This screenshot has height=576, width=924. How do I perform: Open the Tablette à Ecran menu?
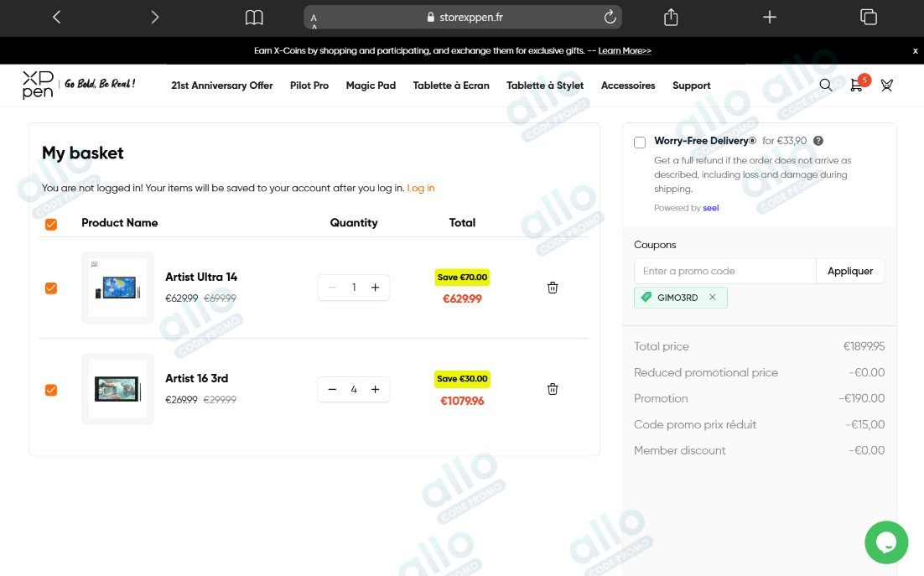pyautogui.click(x=451, y=86)
